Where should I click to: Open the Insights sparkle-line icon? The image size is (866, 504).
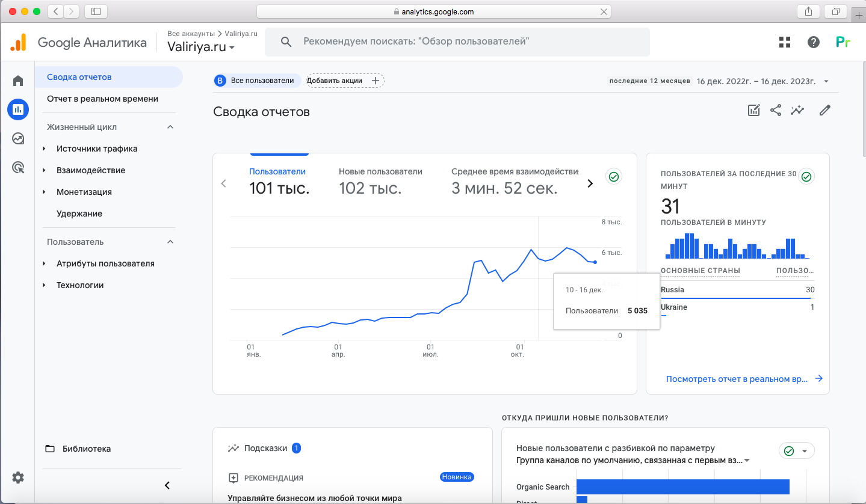(x=797, y=110)
